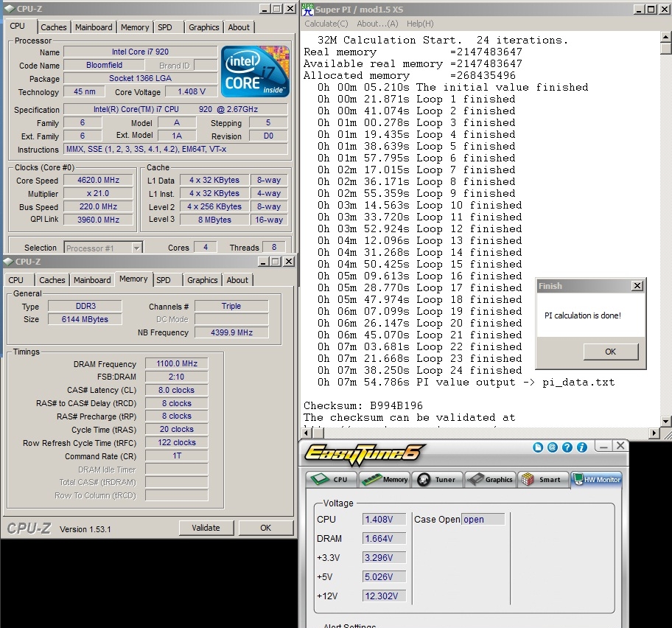The image size is (672, 628).
Task: Expand the Processor #1 selection dropdown
Action: [x=136, y=248]
